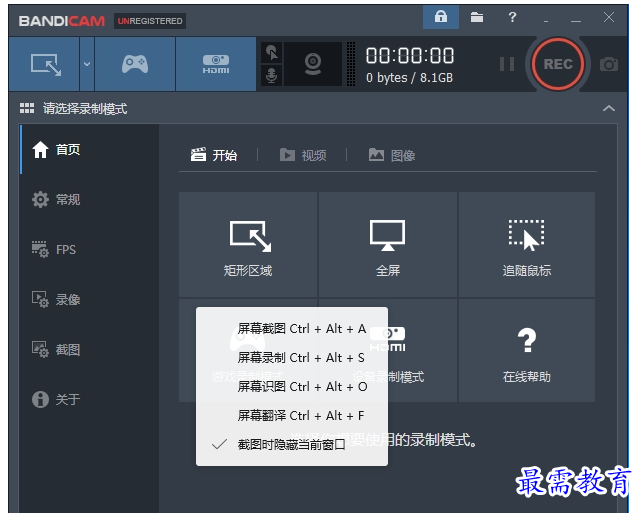Select screen rectangle recording mode in toolbar
Viewport: 640px width, 513px height.
[x=44, y=64]
